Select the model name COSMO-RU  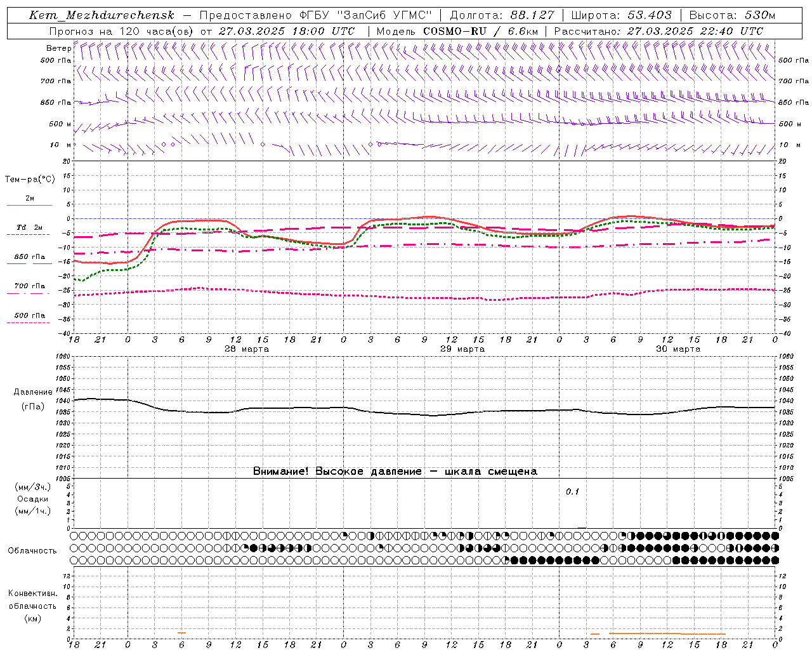coord(455,31)
